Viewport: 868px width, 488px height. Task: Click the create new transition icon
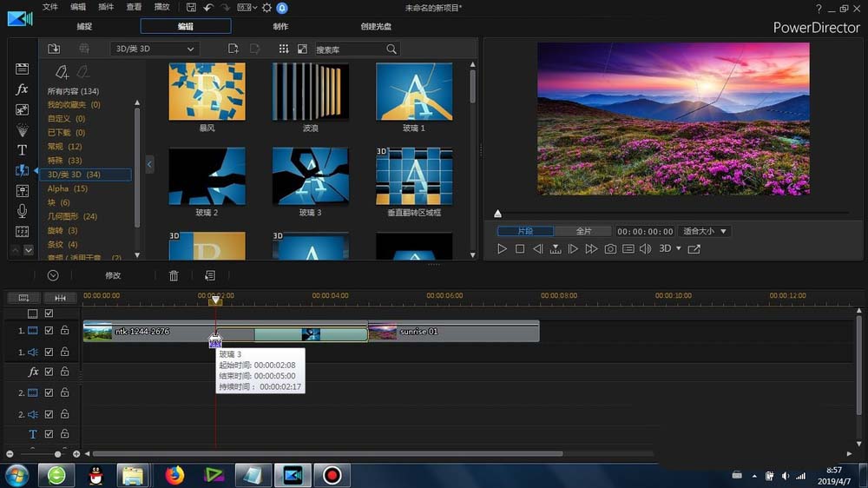tap(233, 49)
